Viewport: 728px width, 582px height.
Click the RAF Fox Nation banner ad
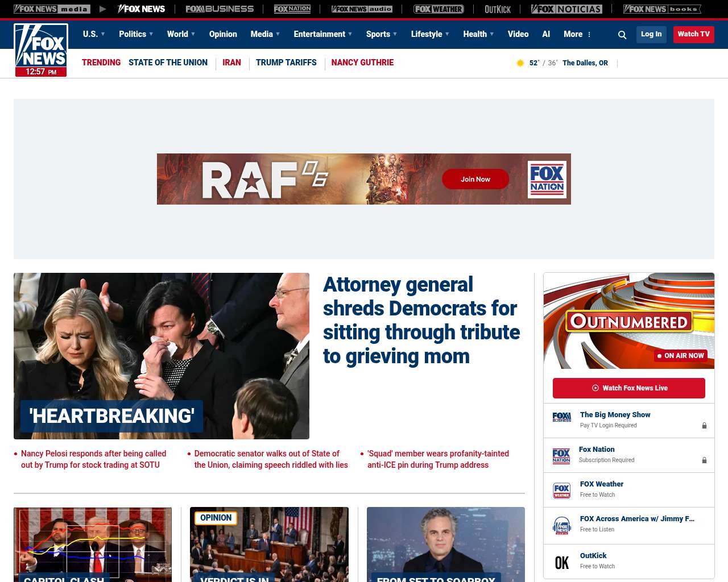click(364, 179)
